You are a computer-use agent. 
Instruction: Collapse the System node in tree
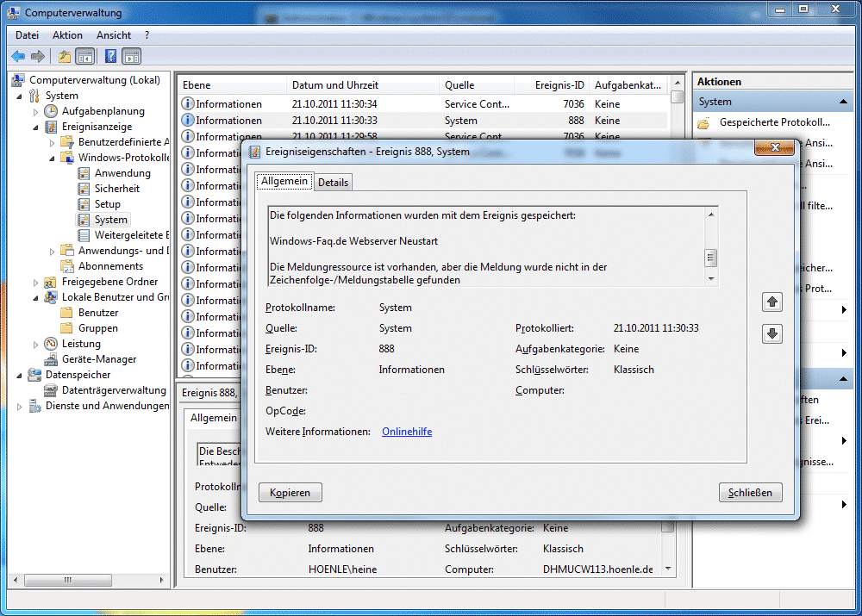click(20, 96)
